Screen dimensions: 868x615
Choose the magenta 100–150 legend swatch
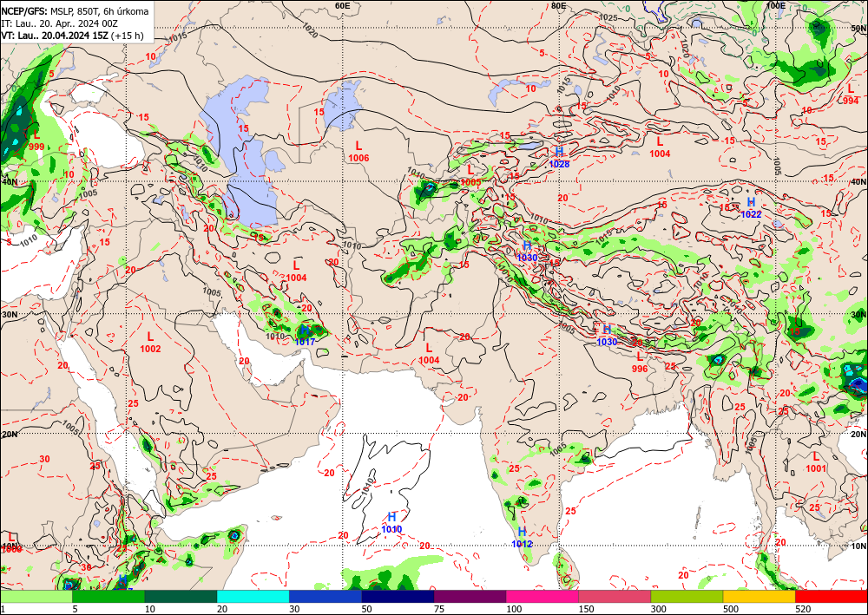point(542,596)
